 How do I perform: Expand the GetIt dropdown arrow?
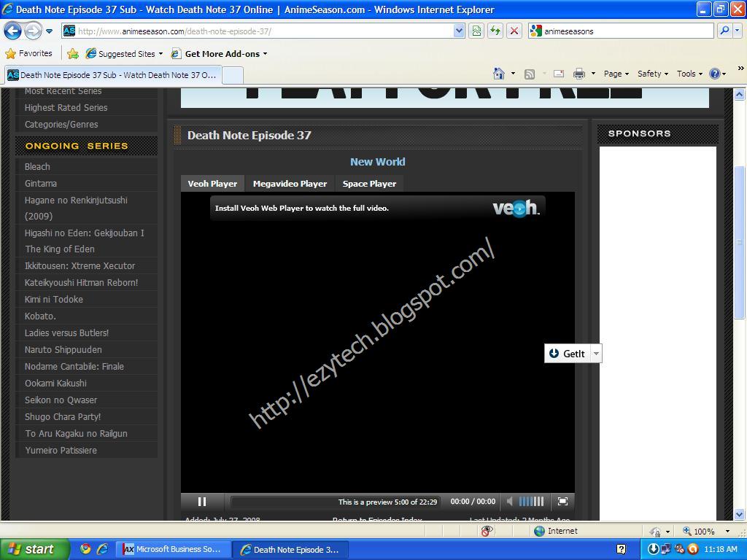click(x=596, y=354)
